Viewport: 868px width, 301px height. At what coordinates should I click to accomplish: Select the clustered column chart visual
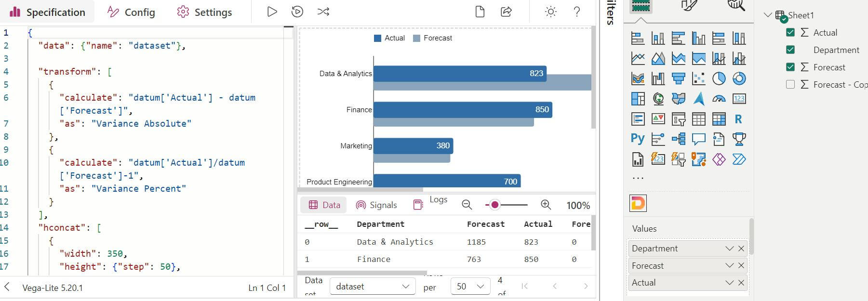698,38
